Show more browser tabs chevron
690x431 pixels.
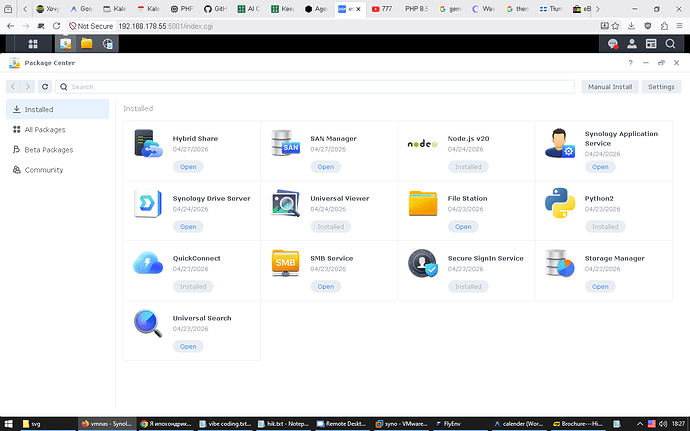[598, 9]
